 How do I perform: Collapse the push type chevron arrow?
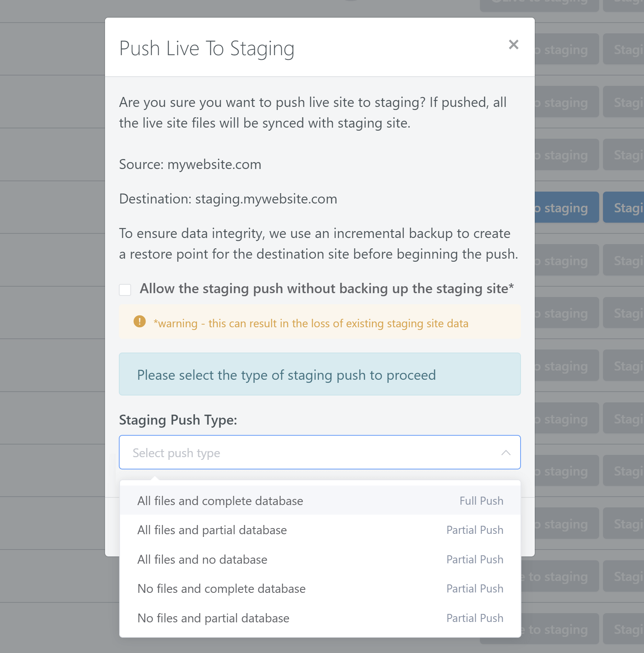point(506,453)
